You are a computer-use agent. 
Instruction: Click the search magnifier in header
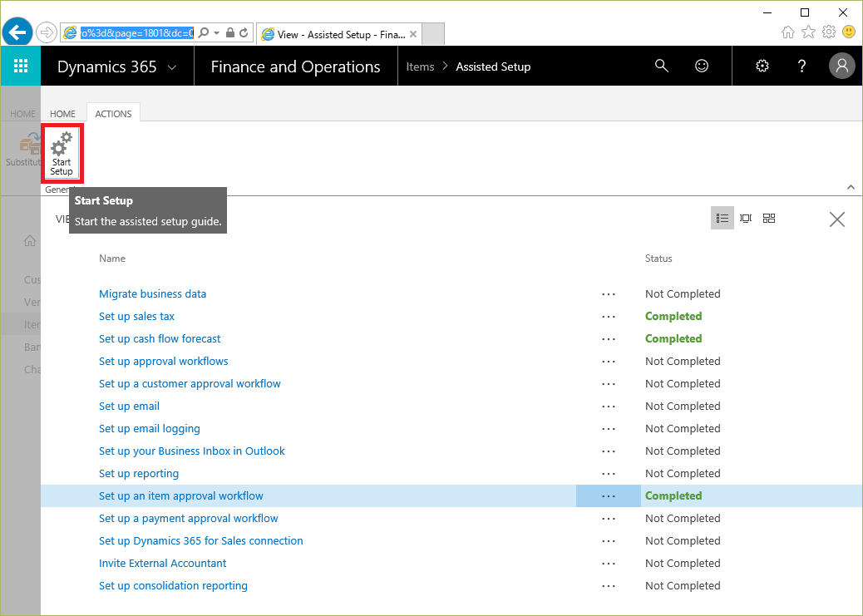point(662,67)
